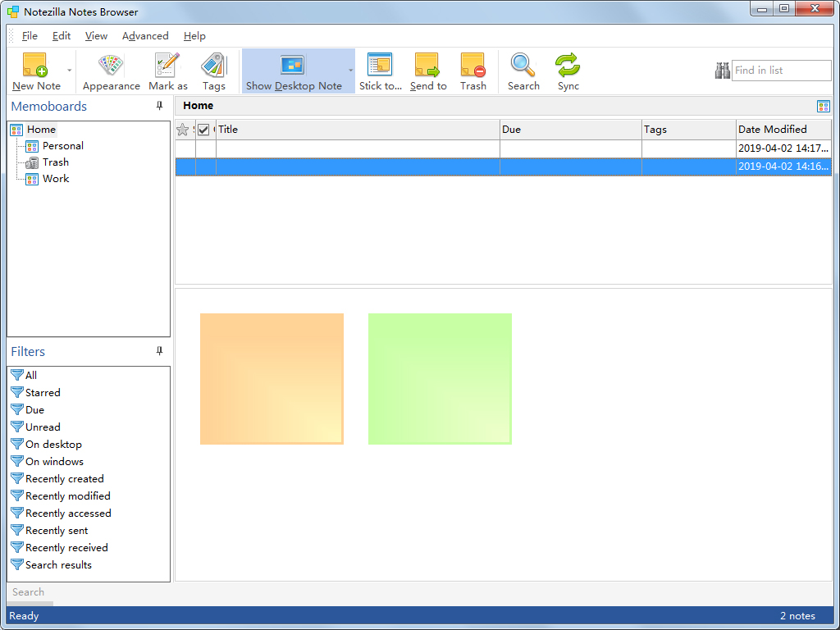
Task: Open the Show Desktop Note dropdown arrow
Action: click(350, 71)
